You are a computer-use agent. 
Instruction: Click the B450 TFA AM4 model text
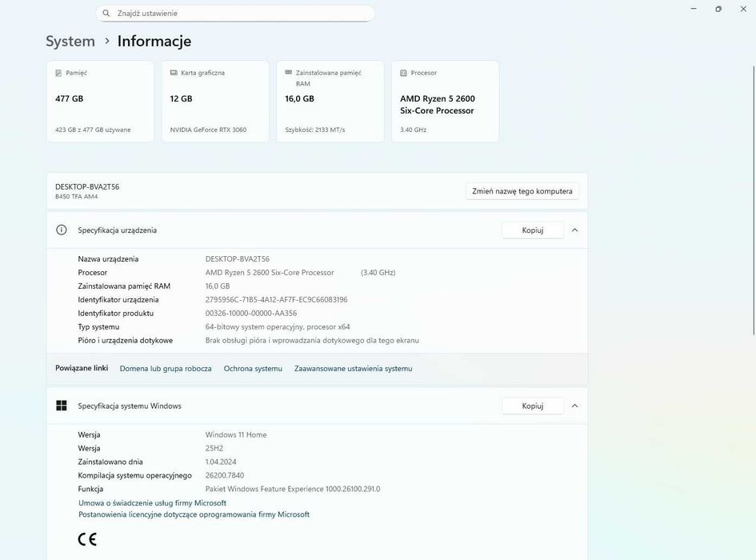pos(77,197)
